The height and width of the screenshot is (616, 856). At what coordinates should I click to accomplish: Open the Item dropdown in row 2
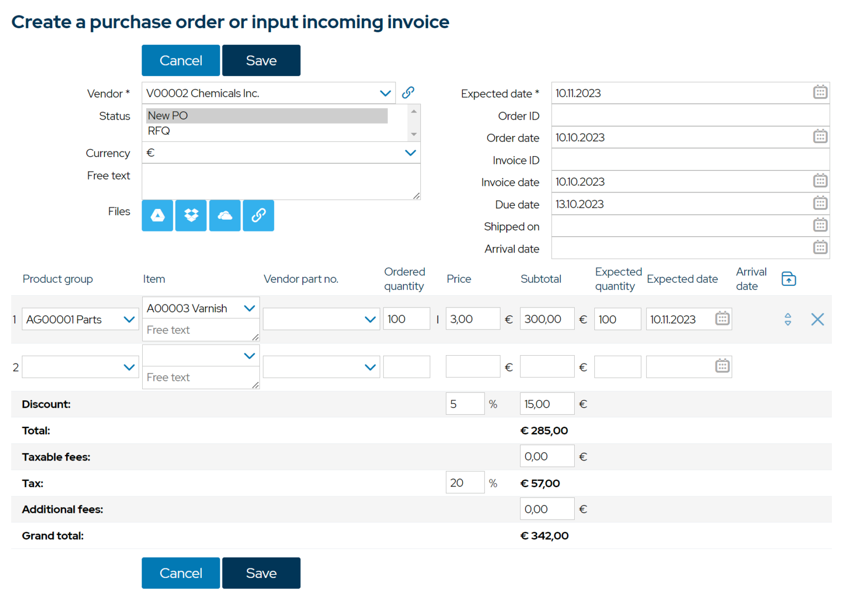click(250, 355)
